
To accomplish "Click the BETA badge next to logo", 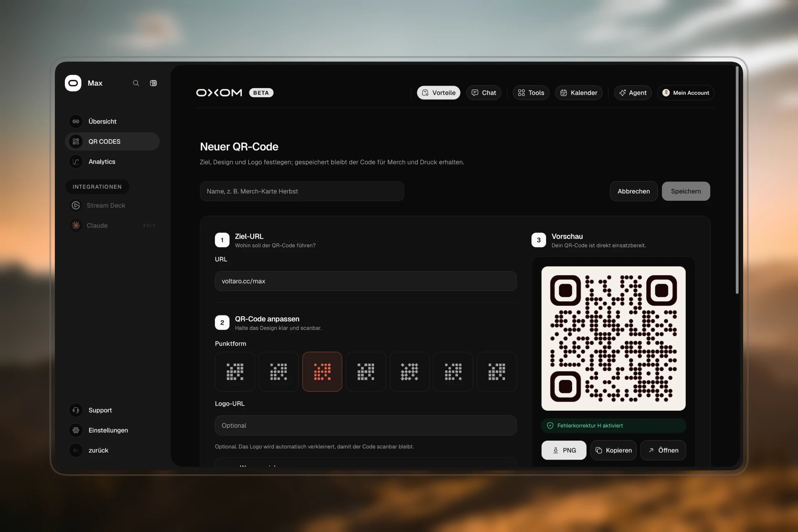I will (261, 93).
